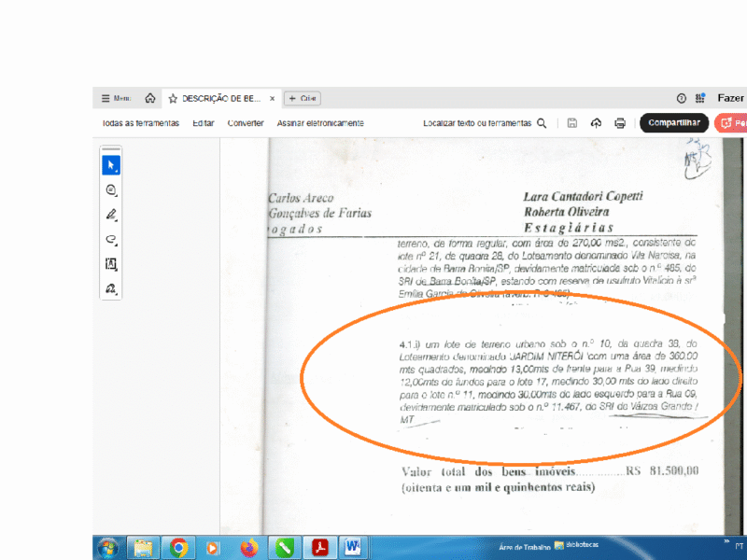This screenshot has height=560, width=747.
Task: Open the help icon
Action: (x=682, y=98)
